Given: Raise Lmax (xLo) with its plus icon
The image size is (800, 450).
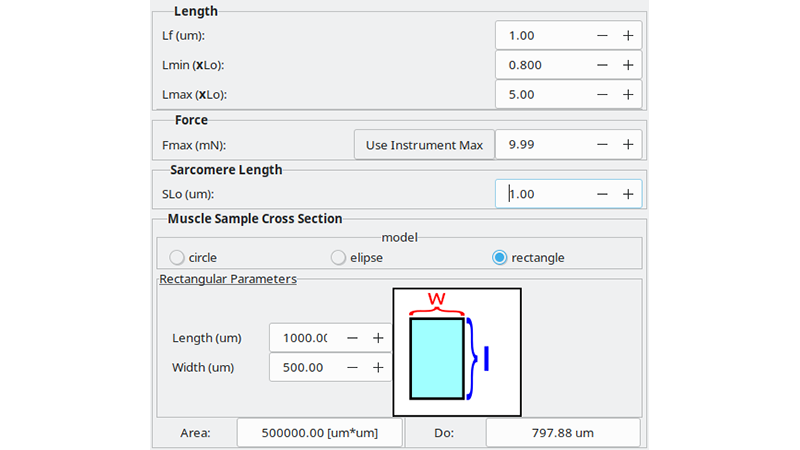Looking at the screenshot, I should tap(628, 94).
